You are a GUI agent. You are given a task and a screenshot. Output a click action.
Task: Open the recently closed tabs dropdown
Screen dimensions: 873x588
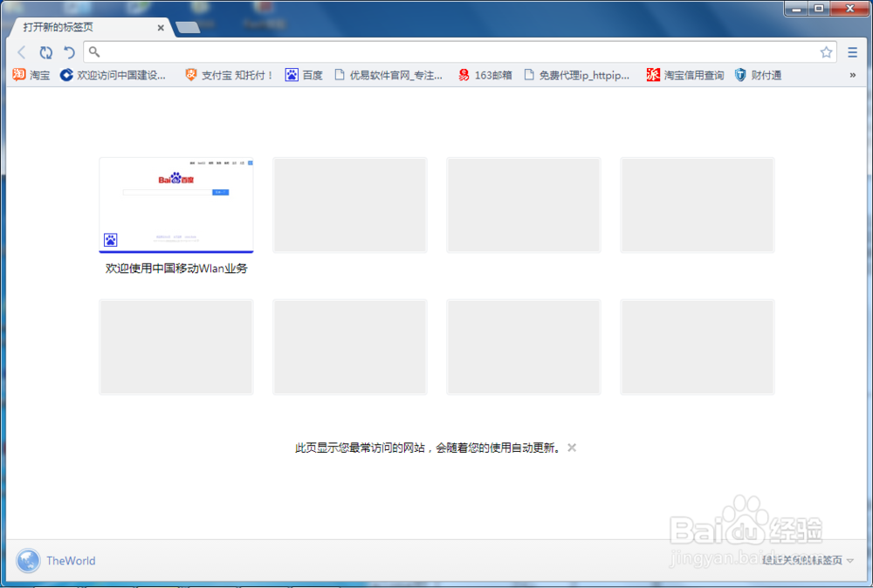click(x=808, y=560)
